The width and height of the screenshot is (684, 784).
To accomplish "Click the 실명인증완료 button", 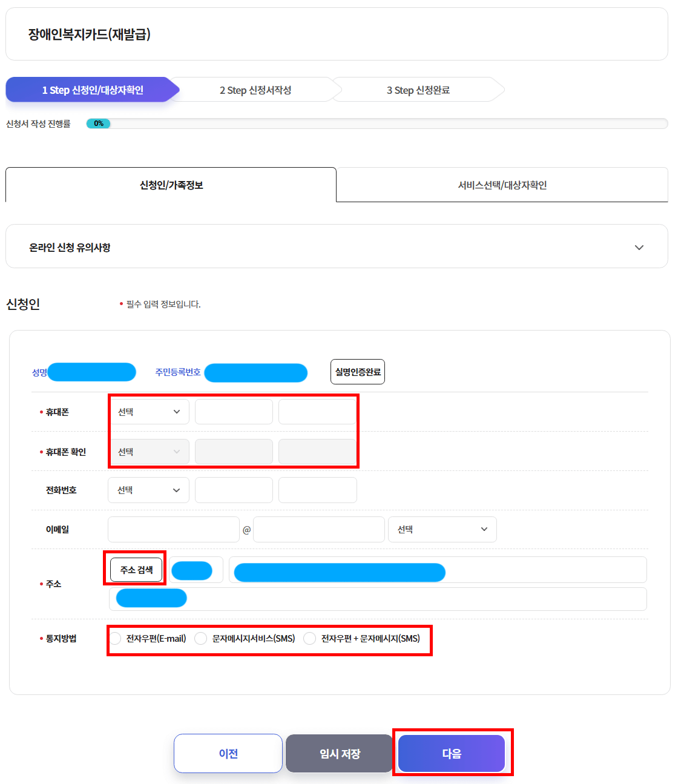I will coord(358,371).
